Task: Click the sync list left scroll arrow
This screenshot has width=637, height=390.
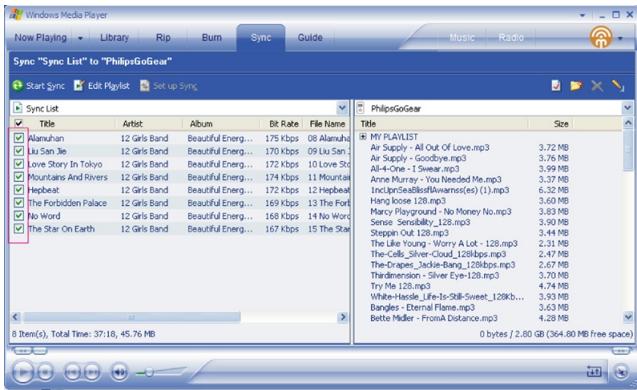Action: tap(15, 317)
